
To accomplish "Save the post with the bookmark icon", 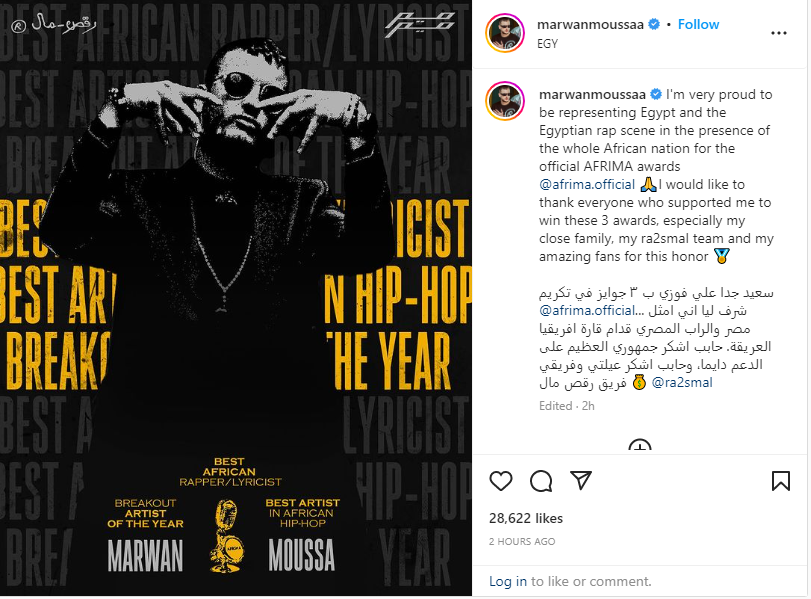I will [780, 481].
